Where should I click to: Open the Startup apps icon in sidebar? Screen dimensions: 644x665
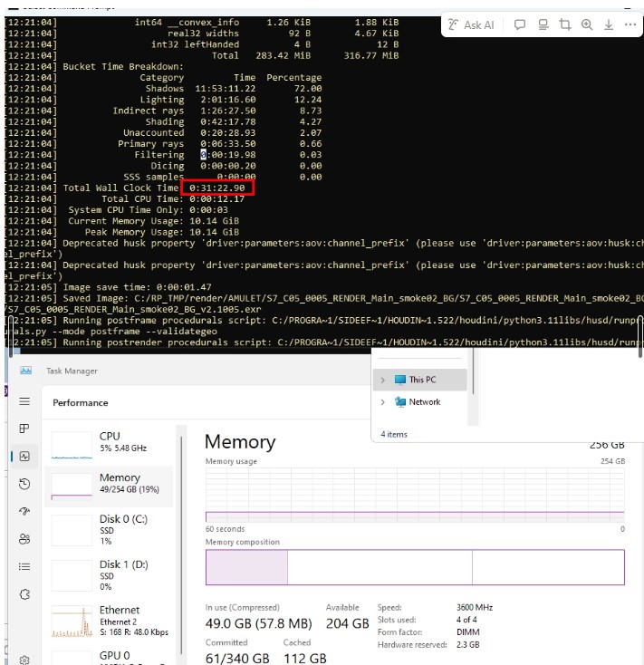point(24,512)
